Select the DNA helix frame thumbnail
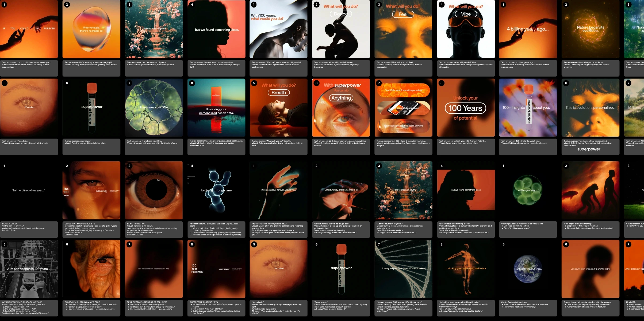 [x=403, y=269]
